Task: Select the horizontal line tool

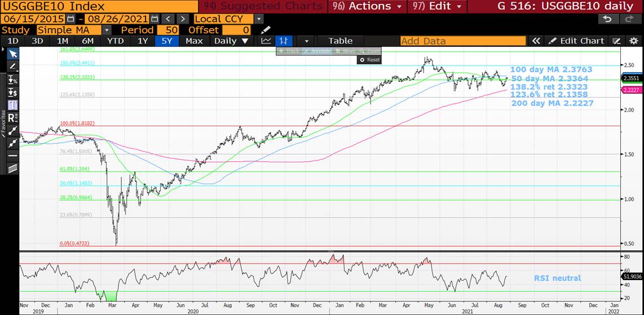Action: click(13, 156)
